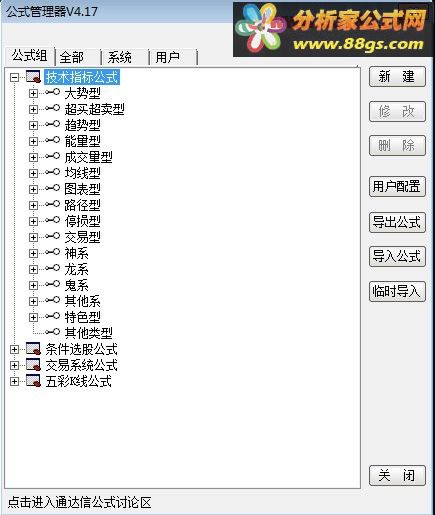Image resolution: width=435 pixels, height=515 pixels.
Task: Open the 分析家公式网 banner
Action: pyautogui.click(x=333, y=29)
